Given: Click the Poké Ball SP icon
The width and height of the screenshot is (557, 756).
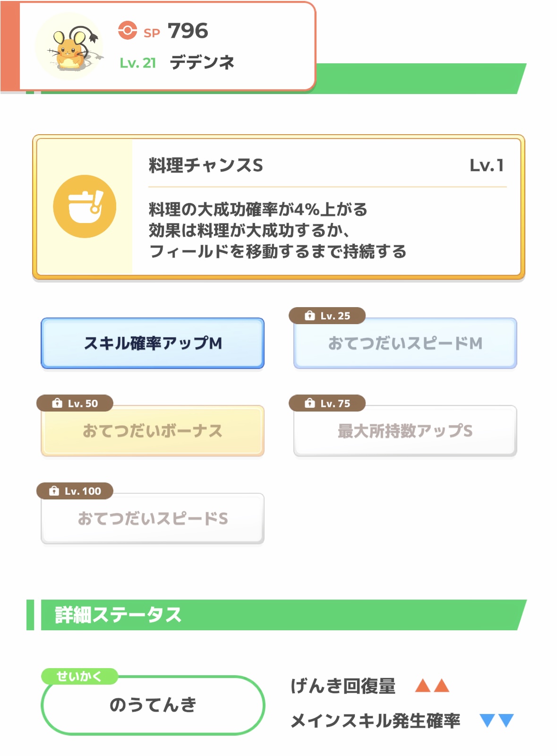Looking at the screenshot, I should pyautogui.click(x=127, y=31).
